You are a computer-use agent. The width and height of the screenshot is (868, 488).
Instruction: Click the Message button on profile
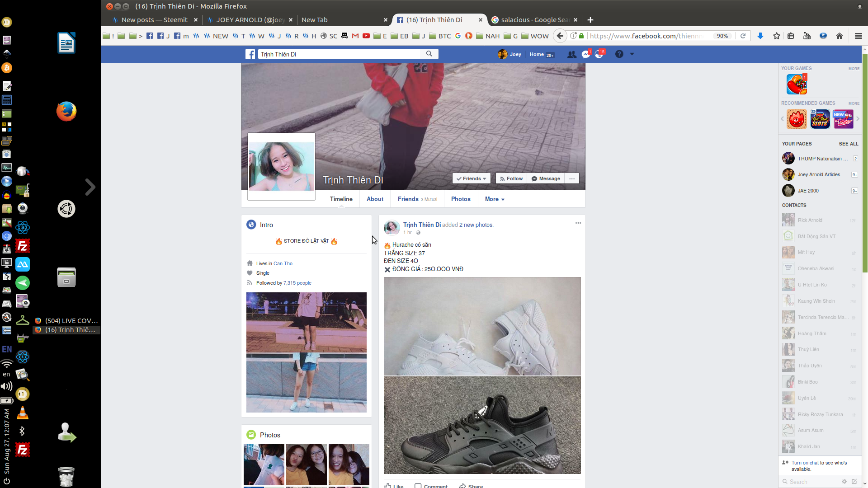click(546, 178)
